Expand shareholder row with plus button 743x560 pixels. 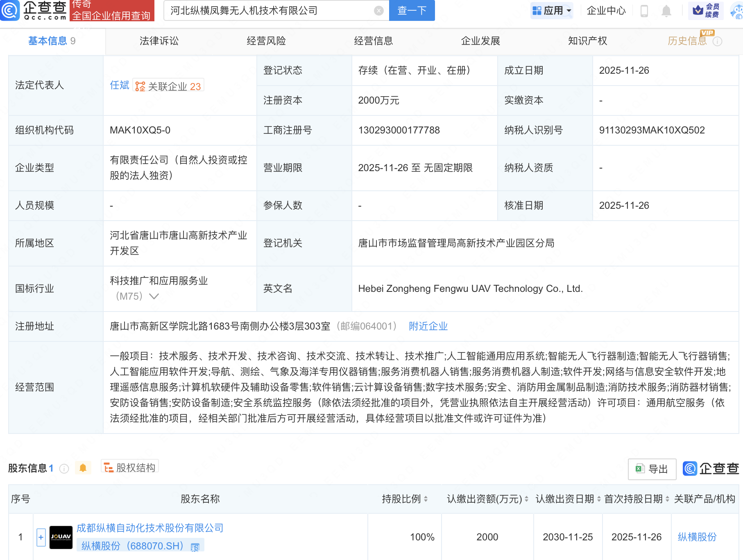click(x=41, y=537)
